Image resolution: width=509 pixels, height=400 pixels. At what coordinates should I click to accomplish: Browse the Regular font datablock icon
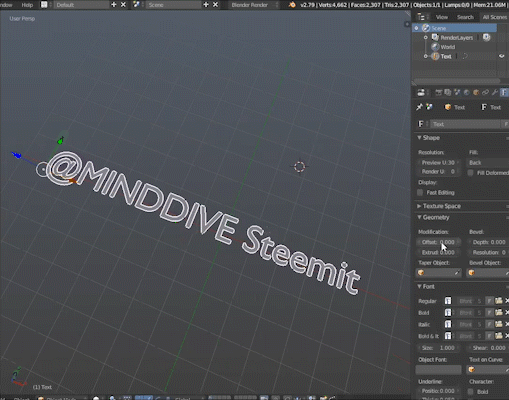448,301
